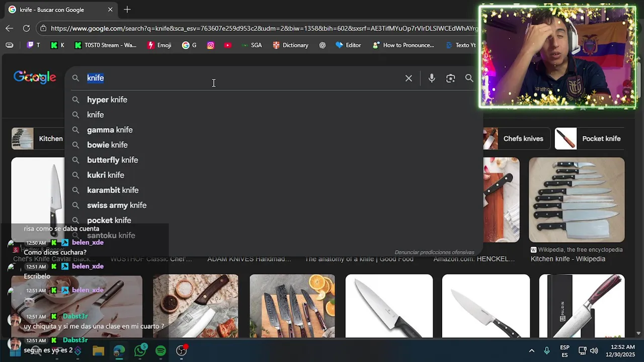
Task: Switch the ESP ES keyboard language
Action: point(565,351)
